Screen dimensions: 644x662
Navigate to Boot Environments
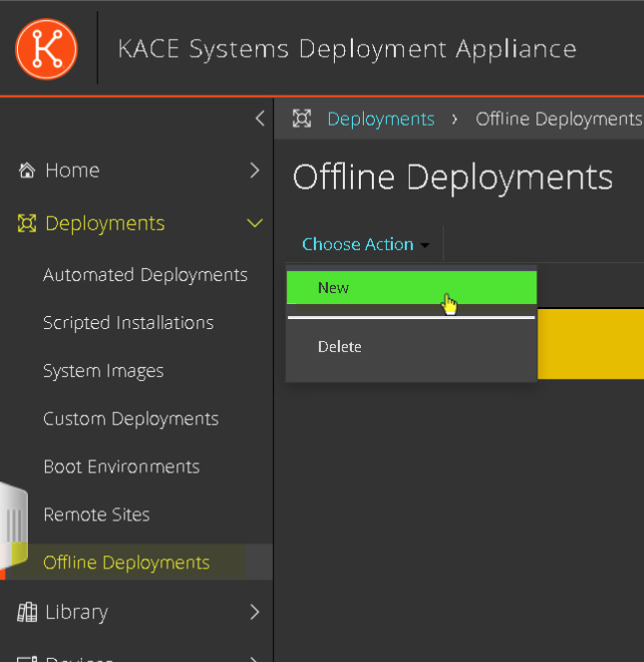click(122, 467)
